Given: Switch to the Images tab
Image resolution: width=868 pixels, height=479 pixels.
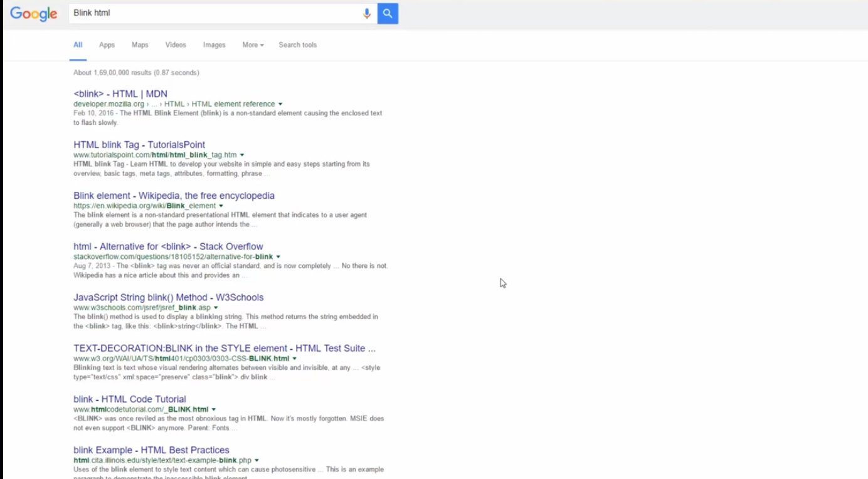Looking at the screenshot, I should [x=214, y=45].
